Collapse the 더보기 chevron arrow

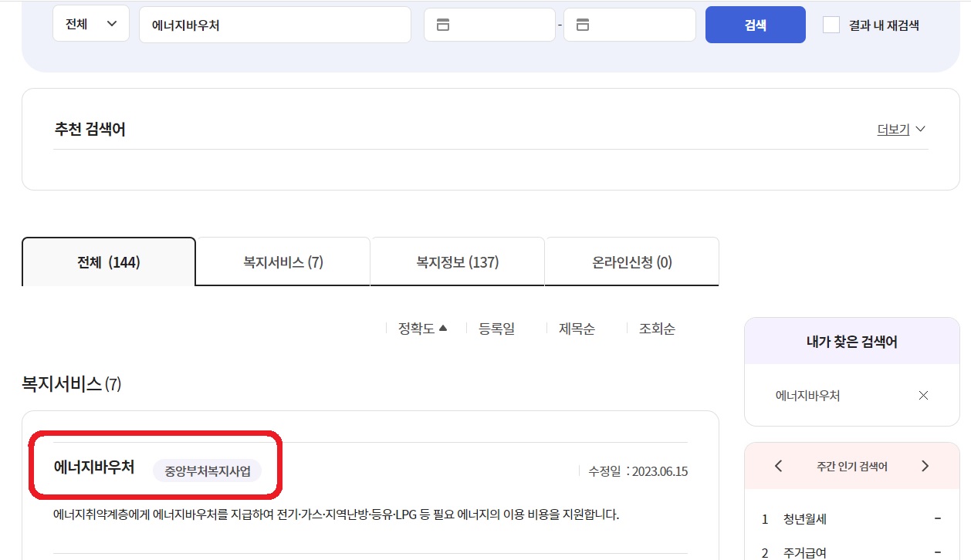coord(919,130)
